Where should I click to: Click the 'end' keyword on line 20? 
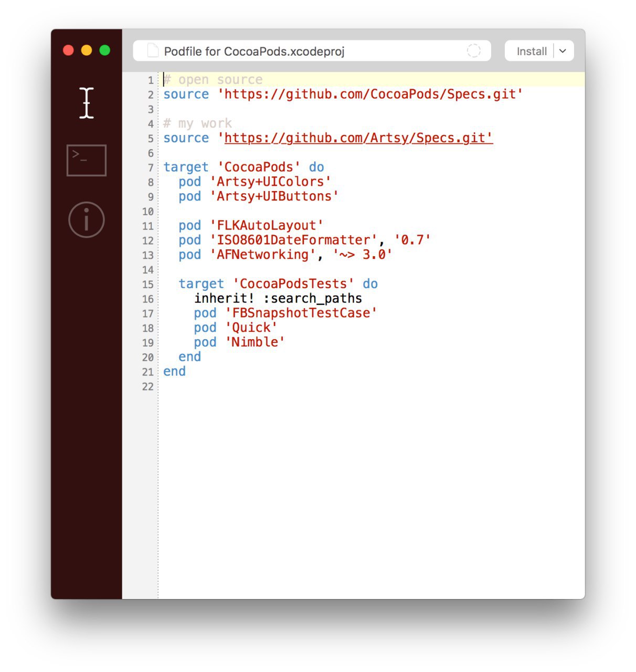click(189, 357)
